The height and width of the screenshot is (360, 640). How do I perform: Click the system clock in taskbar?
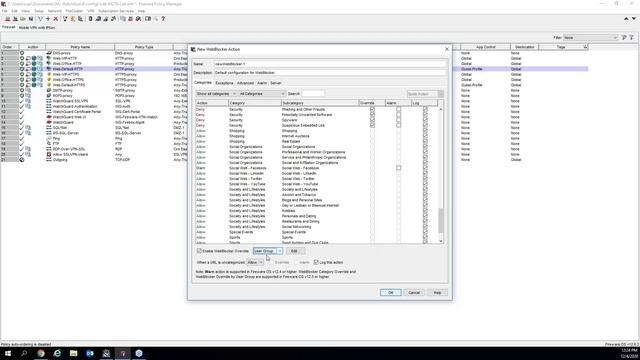coord(629,353)
